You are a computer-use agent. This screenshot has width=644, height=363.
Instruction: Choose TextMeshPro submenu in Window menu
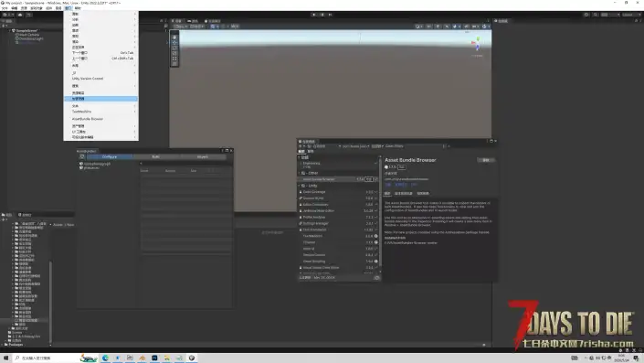[101, 112]
